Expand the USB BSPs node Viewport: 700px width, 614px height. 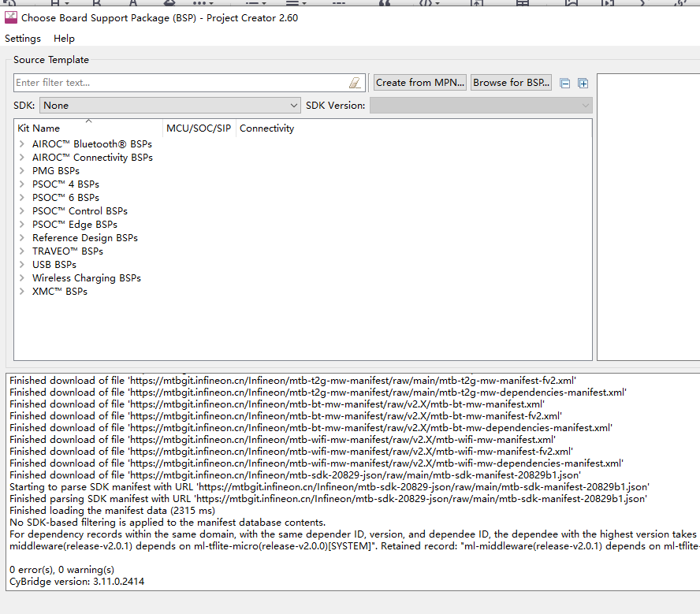pyautogui.click(x=22, y=265)
